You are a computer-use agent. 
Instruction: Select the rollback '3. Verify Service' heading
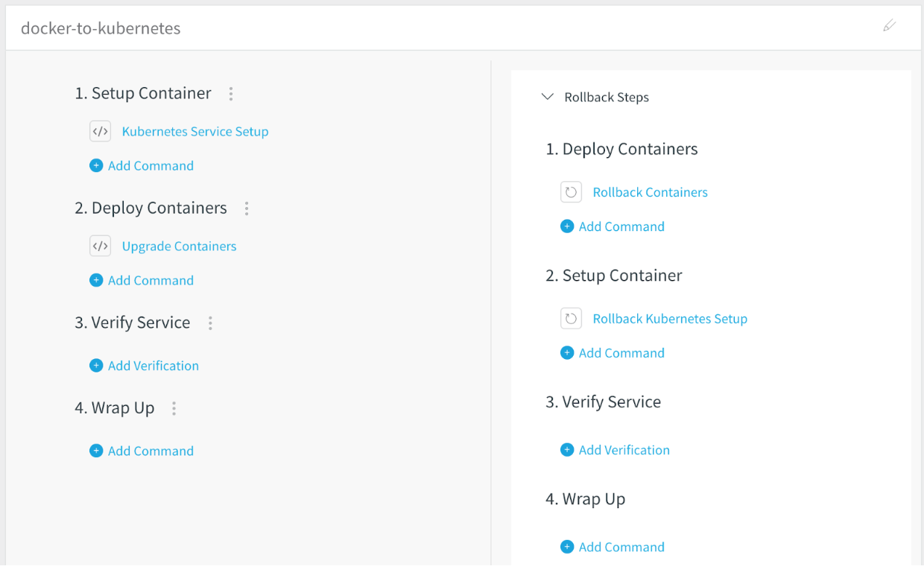pos(604,402)
